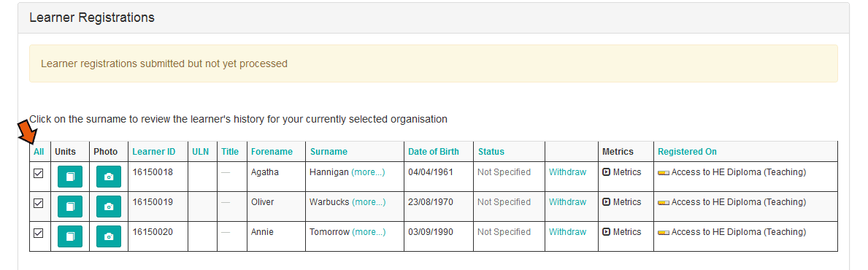This screenshot has height=270, width=868.
Task: Click date of birth 04/04/1961
Action: (x=431, y=172)
